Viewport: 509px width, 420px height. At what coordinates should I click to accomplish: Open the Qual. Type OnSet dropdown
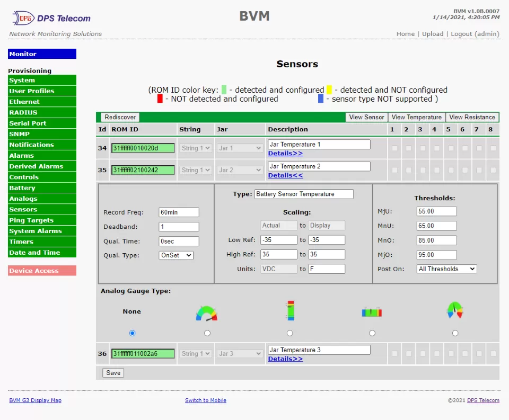coord(176,255)
